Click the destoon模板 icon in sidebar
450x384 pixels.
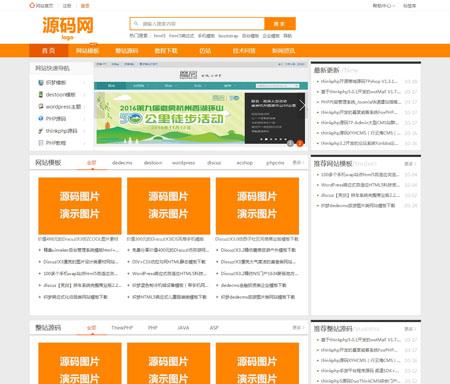(41, 94)
